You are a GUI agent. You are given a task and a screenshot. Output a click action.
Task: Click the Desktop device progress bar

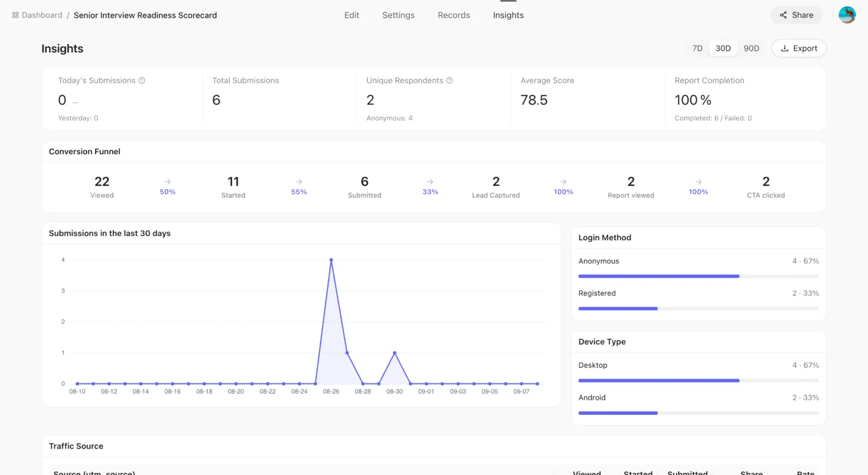699,381
